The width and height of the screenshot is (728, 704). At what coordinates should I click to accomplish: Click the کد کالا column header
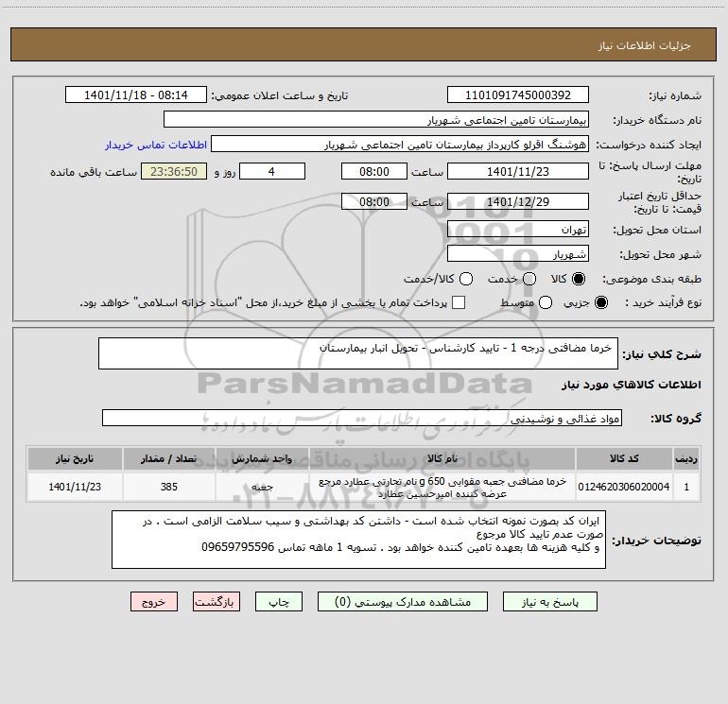click(624, 458)
